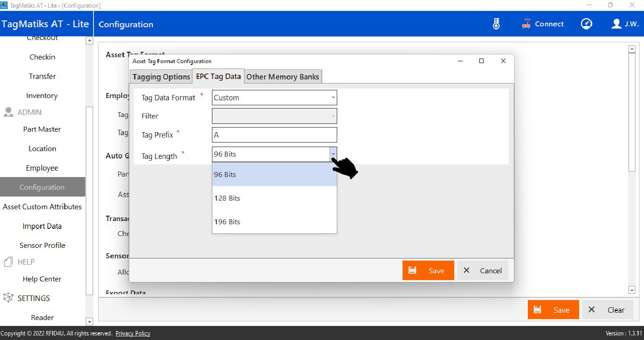Click the ADMIN section person icon
The height and width of the screenshot is (340, 644).
[8, 112]
